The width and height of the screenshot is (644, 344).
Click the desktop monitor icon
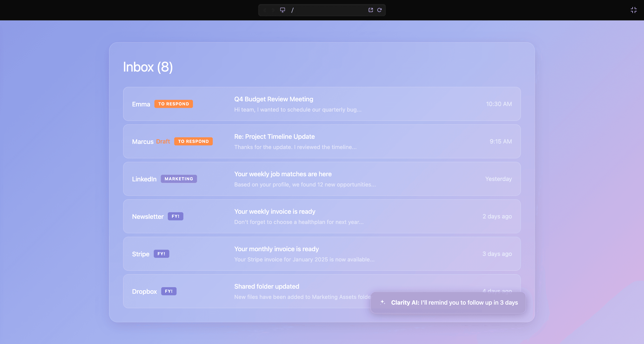coord(283,10)
